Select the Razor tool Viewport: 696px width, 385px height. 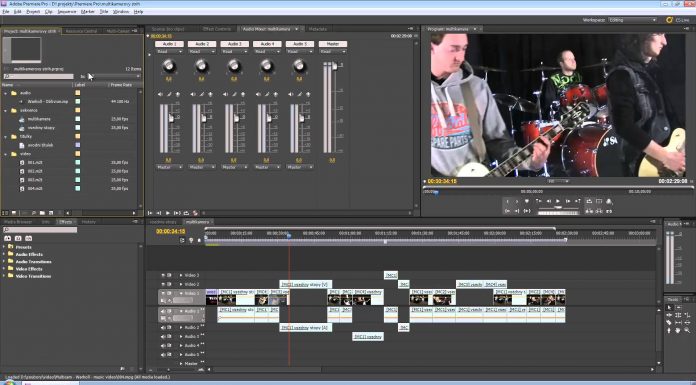coord(669,323)
